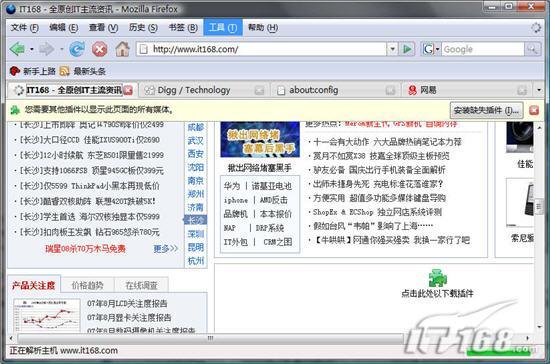The image size is (550, 364).
Task: Click the green Go arrow beside address bar
Action: click(407, 49)
